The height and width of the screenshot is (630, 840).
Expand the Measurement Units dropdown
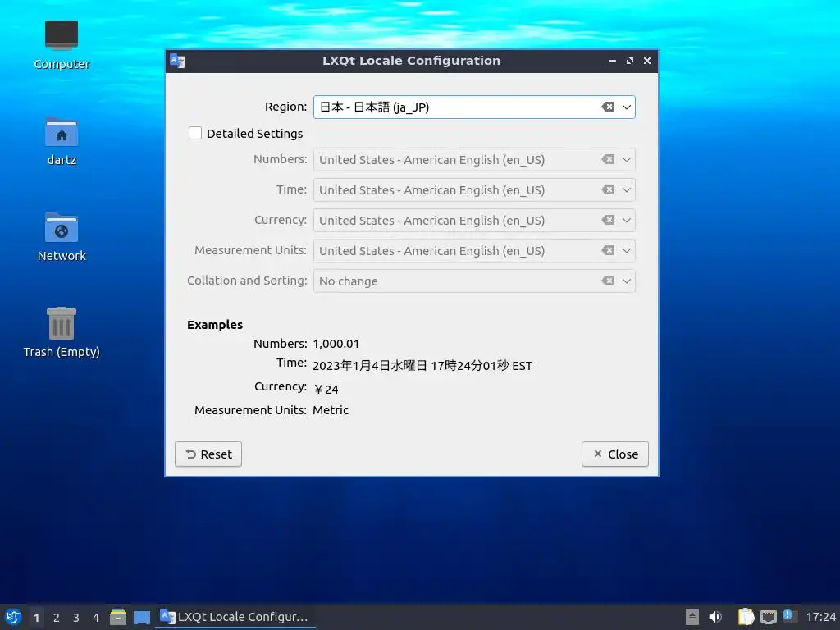626,251
